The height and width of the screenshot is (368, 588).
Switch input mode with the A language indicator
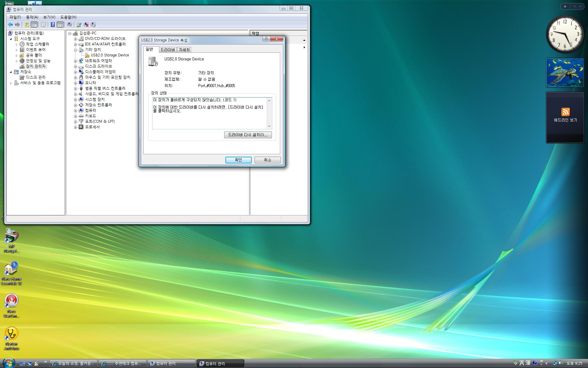tap(522, 363)
